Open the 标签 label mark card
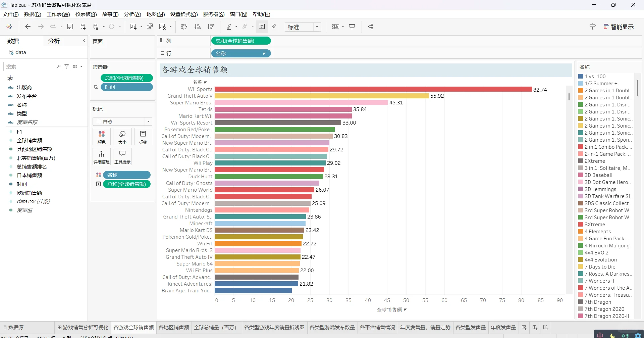Image resolution: width=644 pixels, height=338 pixels. [x=143, y=137]
